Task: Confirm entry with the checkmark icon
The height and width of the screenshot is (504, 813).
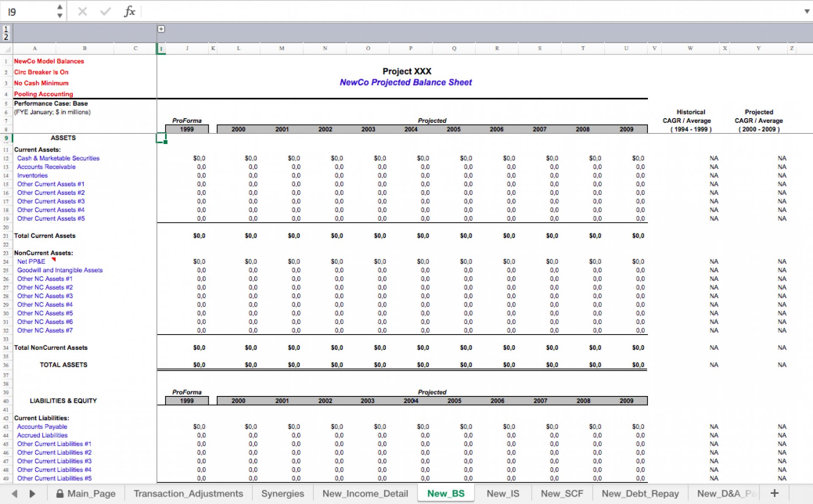Action: [x=105, y=11]
